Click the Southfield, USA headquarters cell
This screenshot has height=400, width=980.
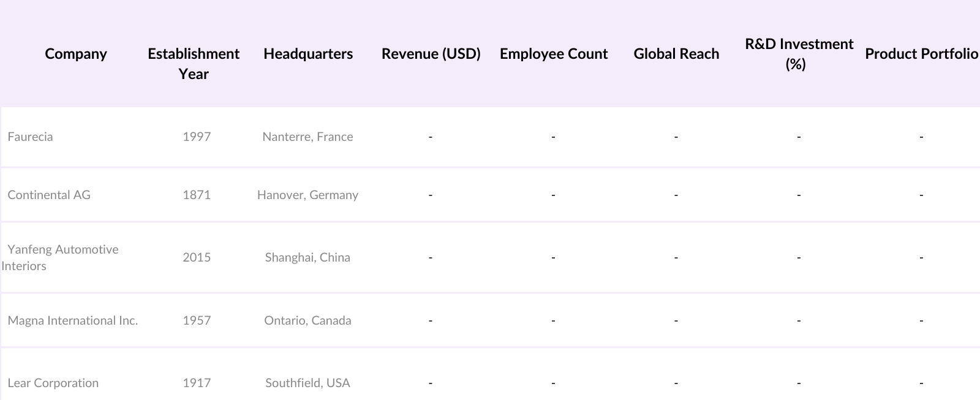[307, 383]
